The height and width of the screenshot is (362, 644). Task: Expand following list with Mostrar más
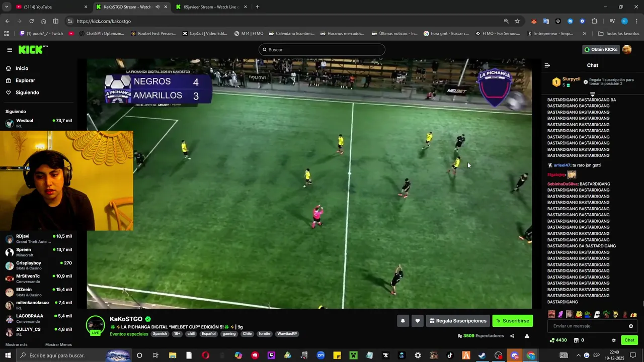pyautogui.click(x=17, y=345)
